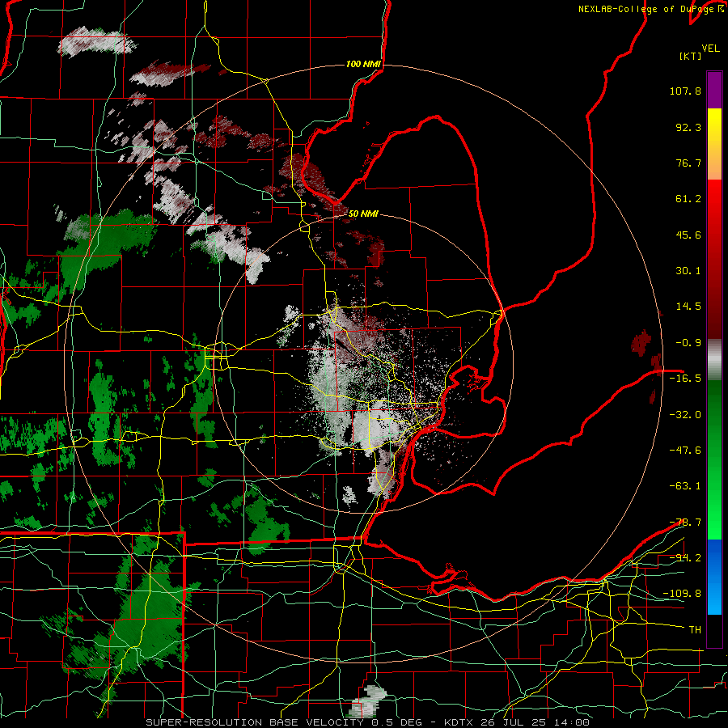Pick the blue segment of color bar
Image resolution: width=728 pixels, height=728 pixels.
point(714,577)
